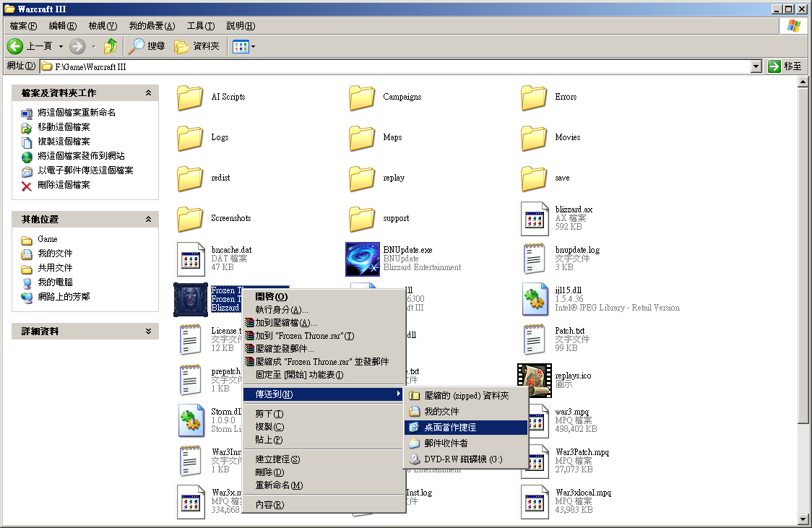
Task: Open the 工具(T) menu in menu bar
Action: [200, 26]
